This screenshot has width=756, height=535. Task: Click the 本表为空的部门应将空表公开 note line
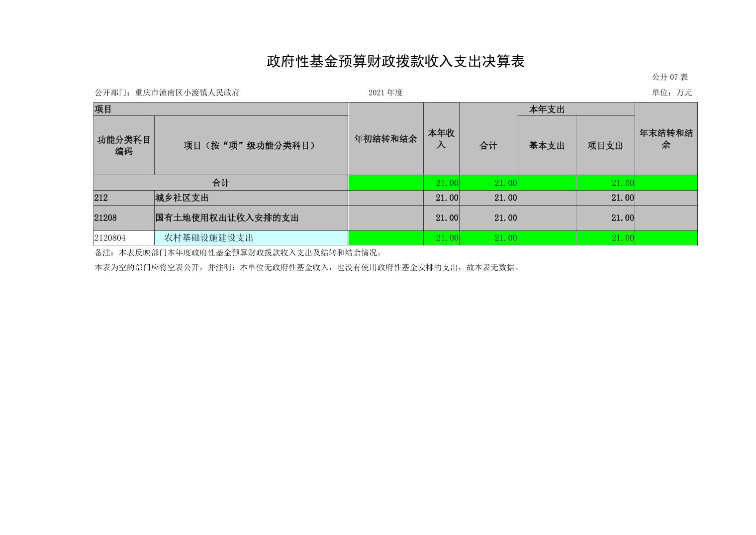(x=308, y=267)
